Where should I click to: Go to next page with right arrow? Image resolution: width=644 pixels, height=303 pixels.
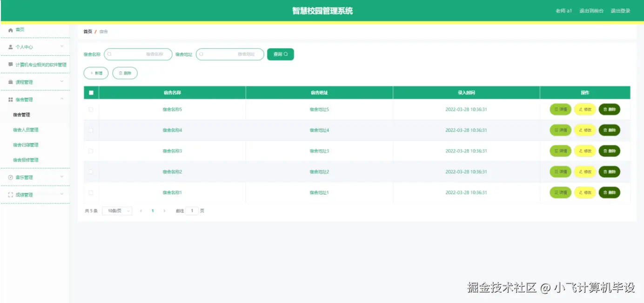164,211
